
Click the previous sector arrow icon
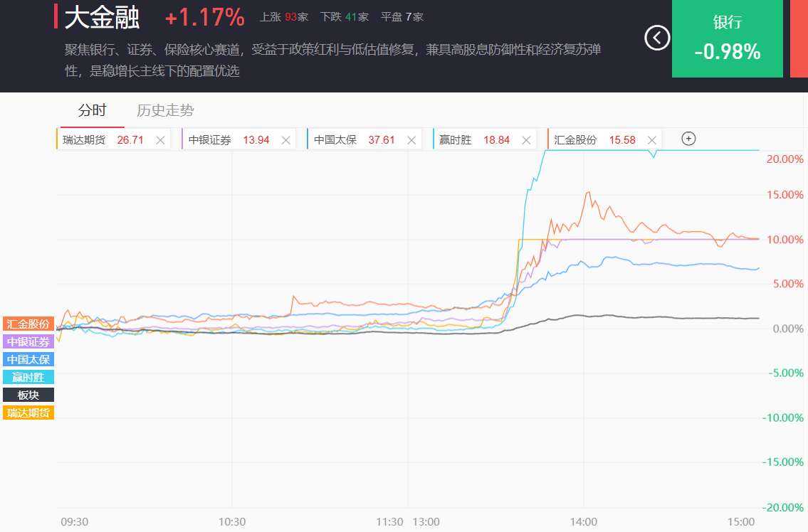657,38
